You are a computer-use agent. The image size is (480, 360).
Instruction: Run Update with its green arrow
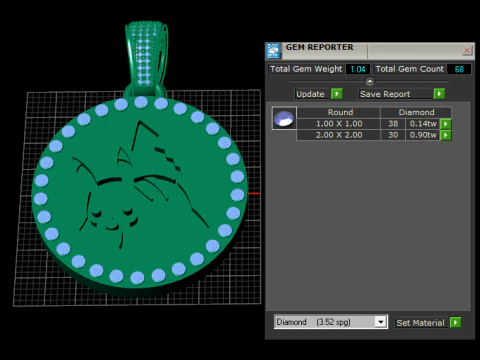click(337, 94)
